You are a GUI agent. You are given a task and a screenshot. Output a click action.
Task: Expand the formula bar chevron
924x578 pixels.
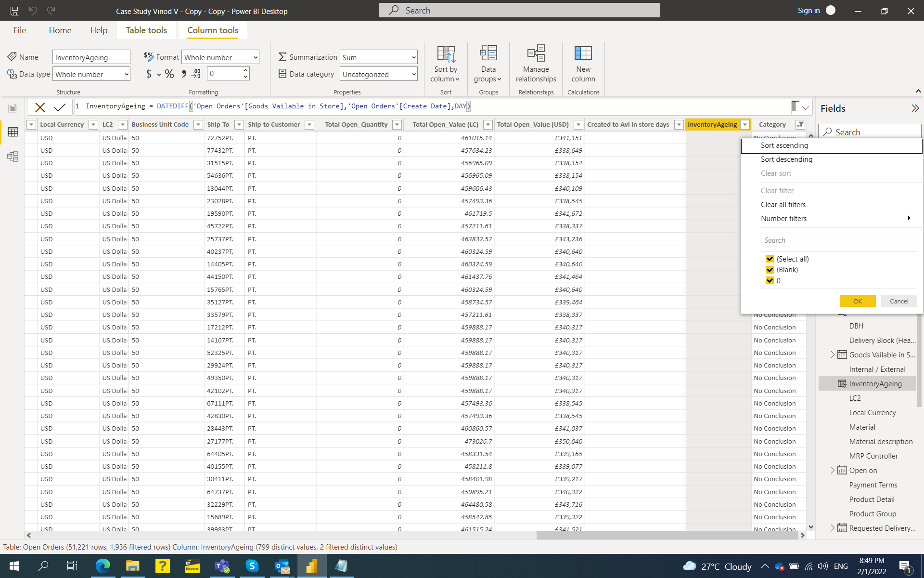click(805, 107)
